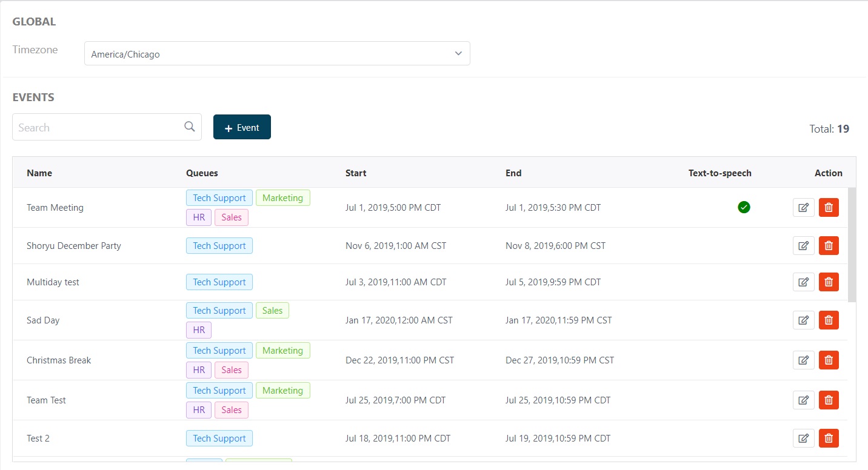Viewport: 868px width, 470px height.
Task: Click Marketing tag in Christmas Break row
Action: 282,351
